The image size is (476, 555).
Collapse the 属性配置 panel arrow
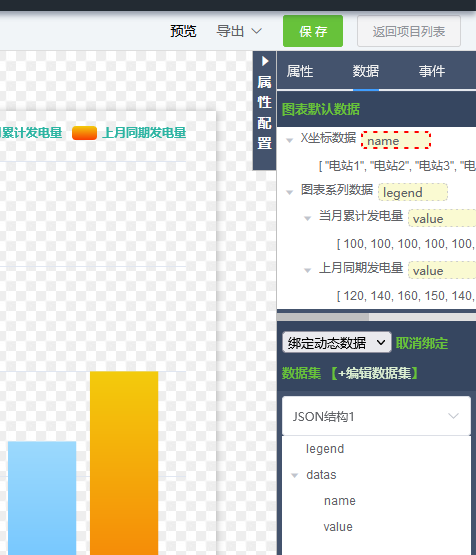[x=265, y=61]
